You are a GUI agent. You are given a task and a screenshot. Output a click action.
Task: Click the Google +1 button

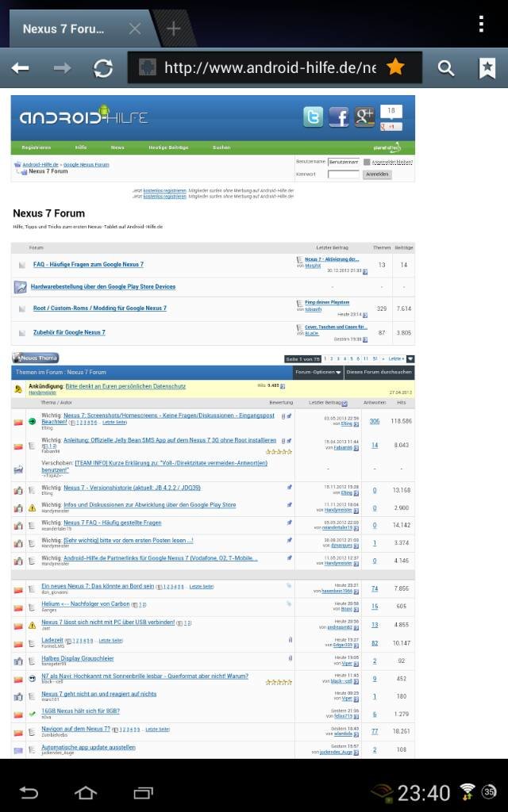pos(391,126)
